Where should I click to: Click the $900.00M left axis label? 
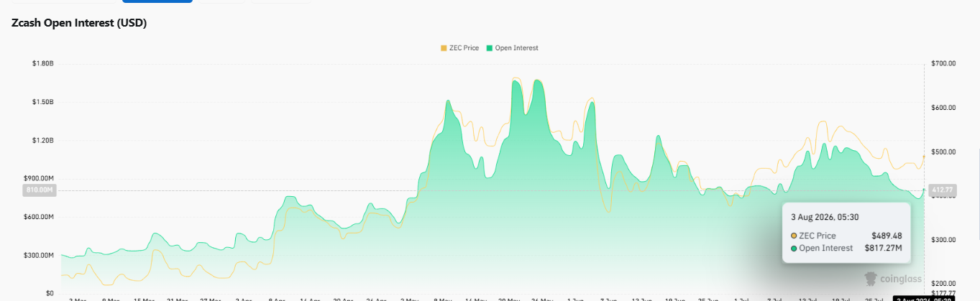click(40, 178)
